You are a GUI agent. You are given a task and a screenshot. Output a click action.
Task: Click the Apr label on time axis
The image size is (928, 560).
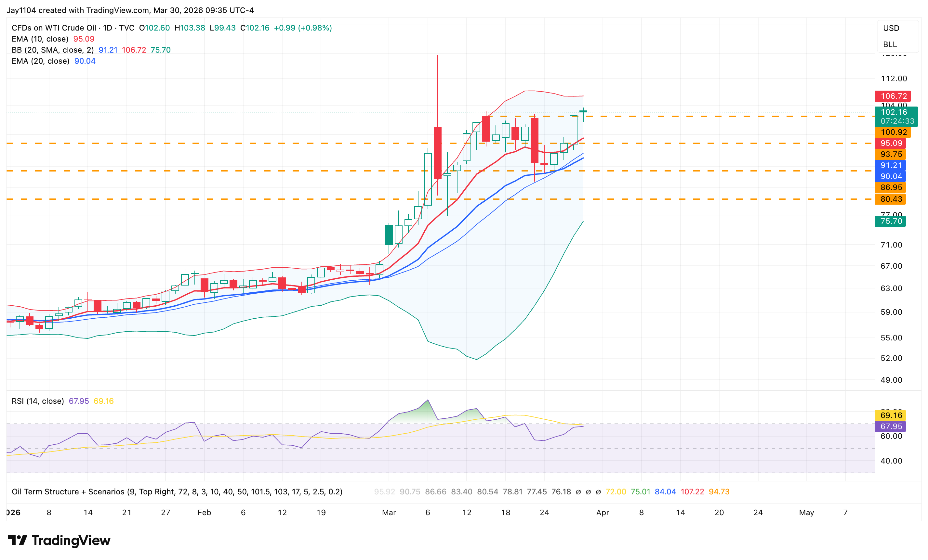602,512
